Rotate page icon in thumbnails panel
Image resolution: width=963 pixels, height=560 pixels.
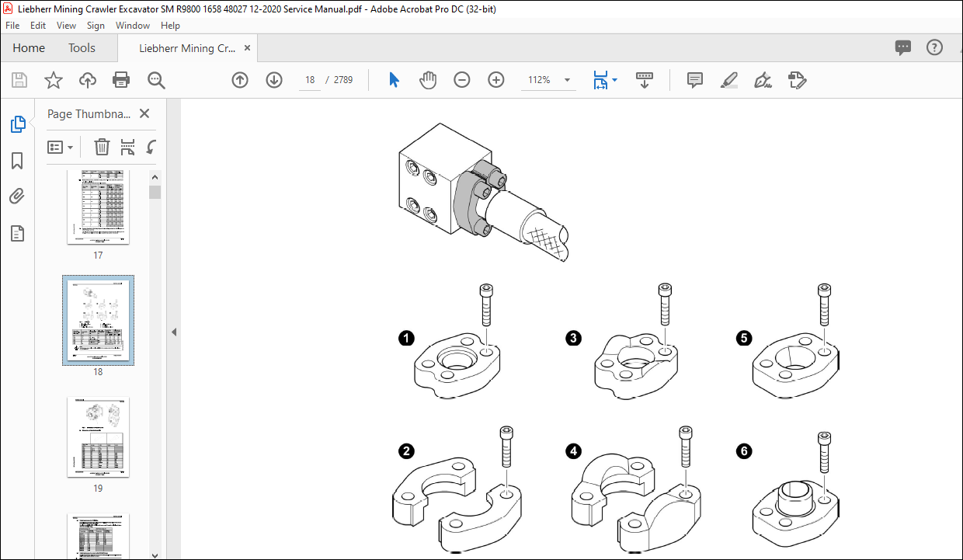click(151, 147)
